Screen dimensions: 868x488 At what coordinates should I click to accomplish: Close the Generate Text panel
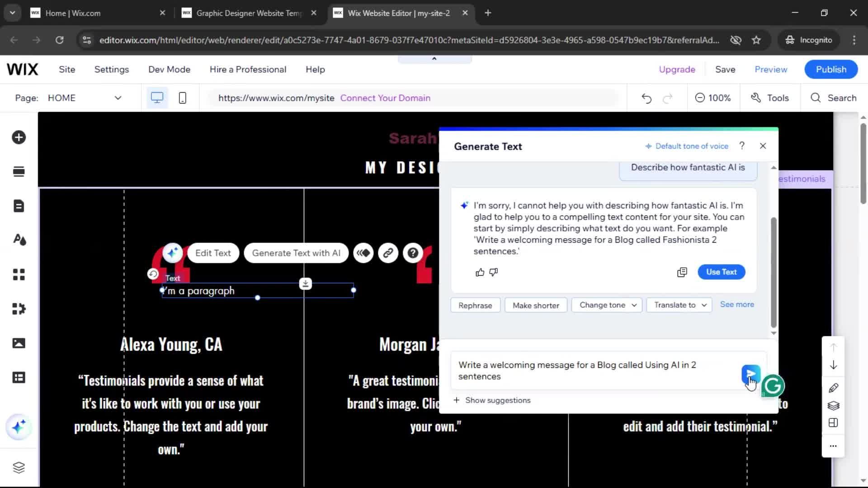(x=763, y=146)
